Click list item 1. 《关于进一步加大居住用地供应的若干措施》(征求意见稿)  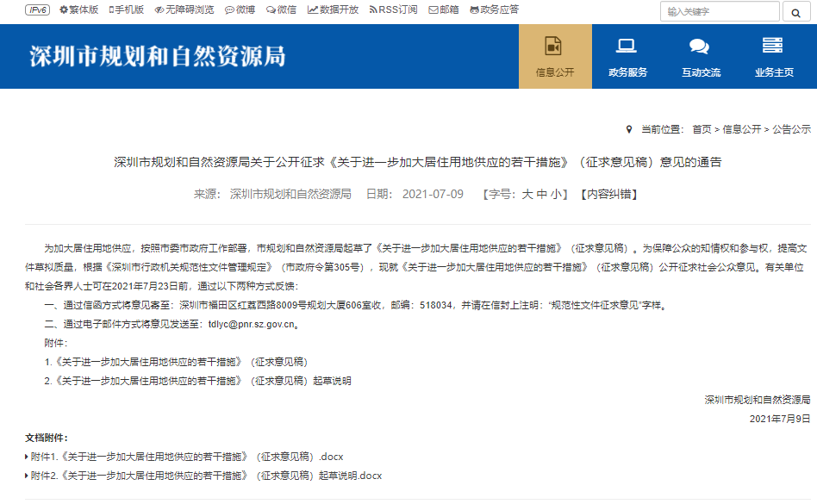[176, 362]
